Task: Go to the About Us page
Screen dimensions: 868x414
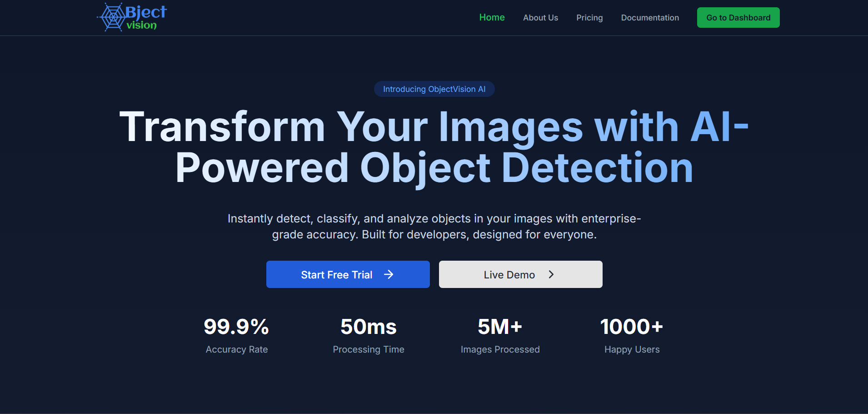Action: [540, 18]
